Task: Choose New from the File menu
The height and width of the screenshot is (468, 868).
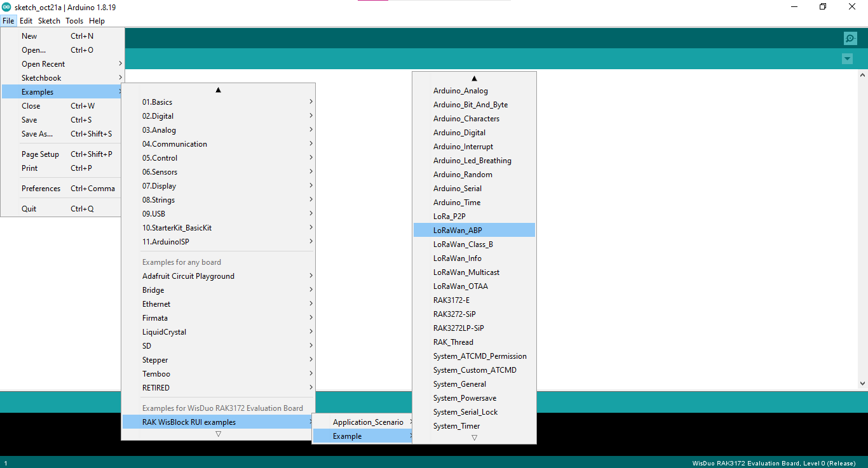Action: 62,36
